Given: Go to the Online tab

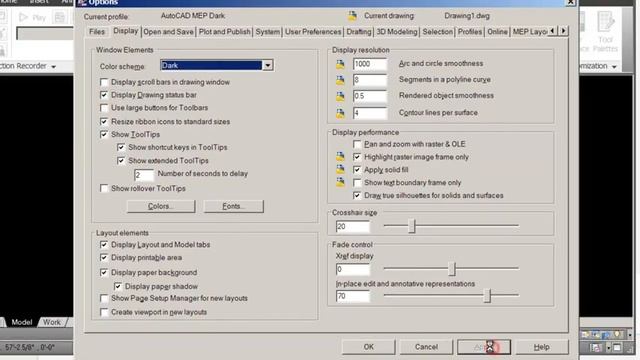Looking at the screenshot, I should coord(498,32).
